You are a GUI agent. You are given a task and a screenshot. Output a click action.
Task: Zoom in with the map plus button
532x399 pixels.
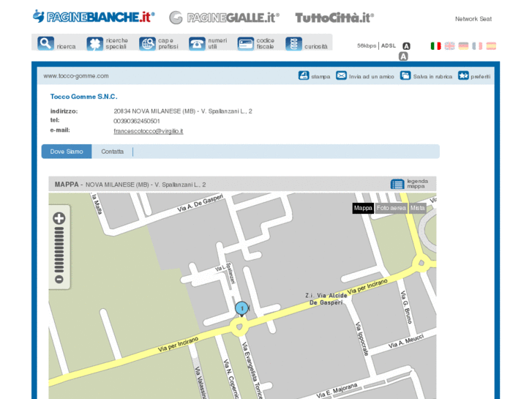[59, 218]
